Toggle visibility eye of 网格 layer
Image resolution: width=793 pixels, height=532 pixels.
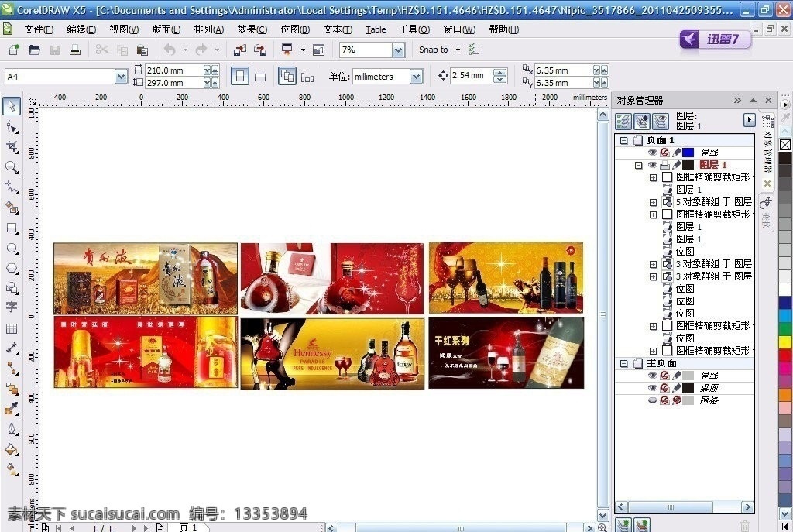click(x=652, y=400)
